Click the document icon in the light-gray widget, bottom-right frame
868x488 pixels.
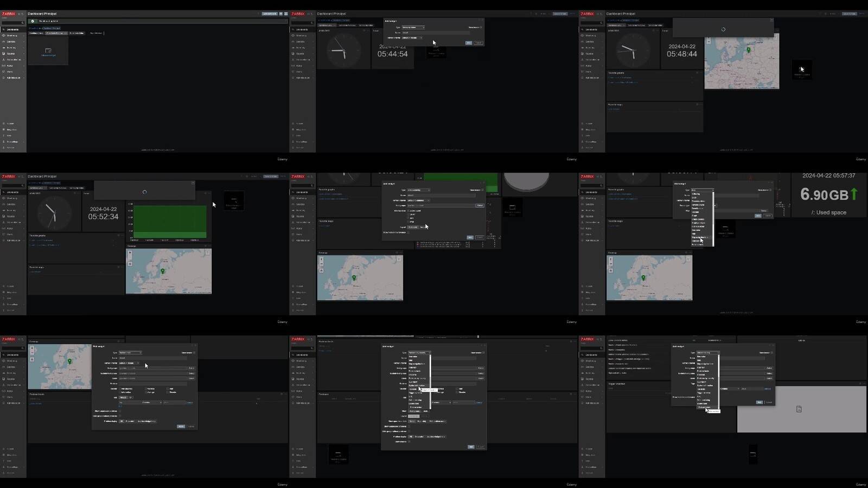click(799, 409)
